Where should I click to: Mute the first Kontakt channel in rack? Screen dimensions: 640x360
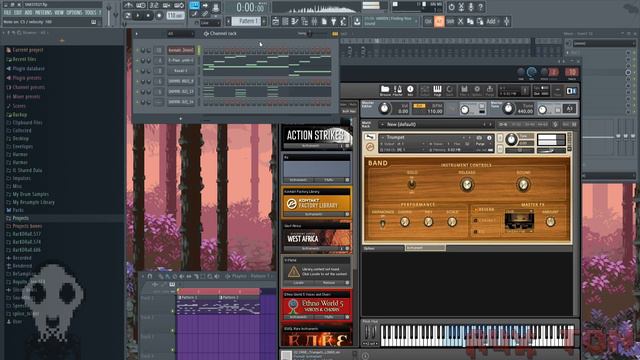[138, 50]
